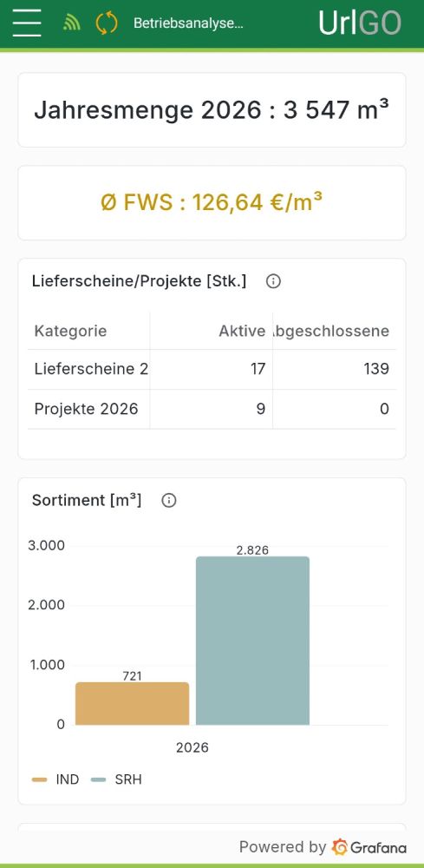
Task: Open info icon beside Lieferscheine/Projekte
Action: click(273, 281)
